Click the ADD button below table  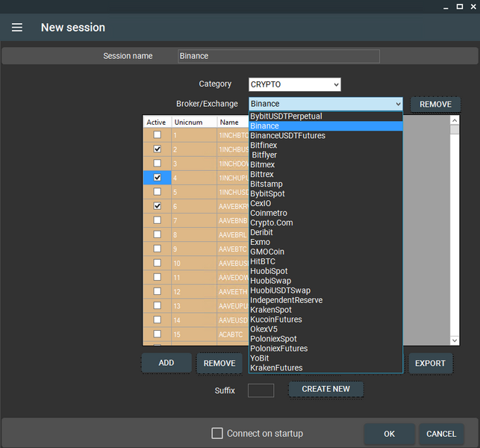[x=166, y=363]
